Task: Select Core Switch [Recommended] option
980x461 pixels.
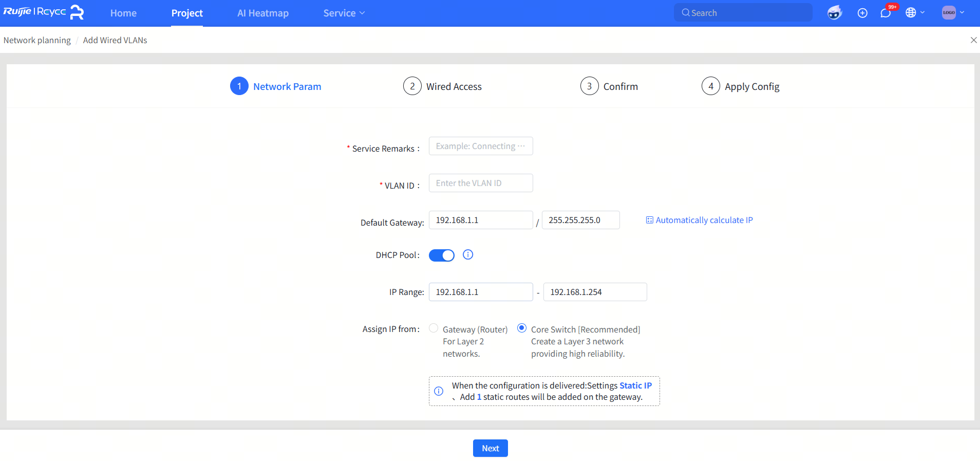Action: [522, 328]
